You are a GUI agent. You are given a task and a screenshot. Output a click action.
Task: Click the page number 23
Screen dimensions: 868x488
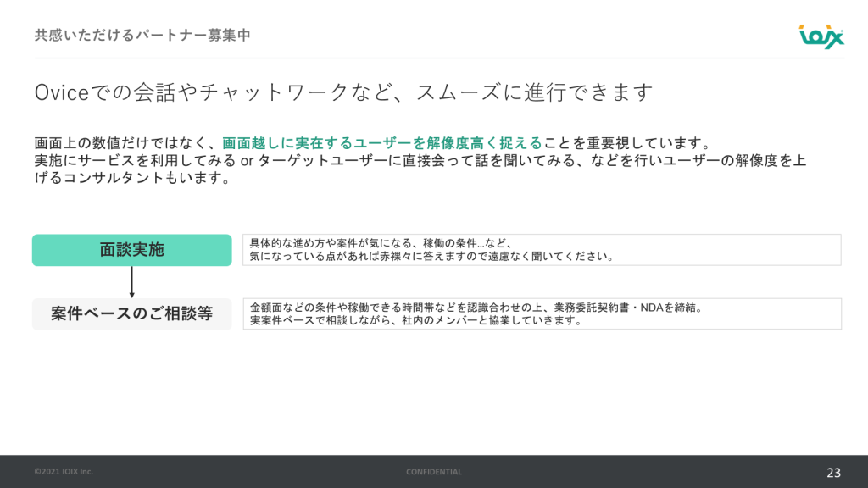coord(834,473)
